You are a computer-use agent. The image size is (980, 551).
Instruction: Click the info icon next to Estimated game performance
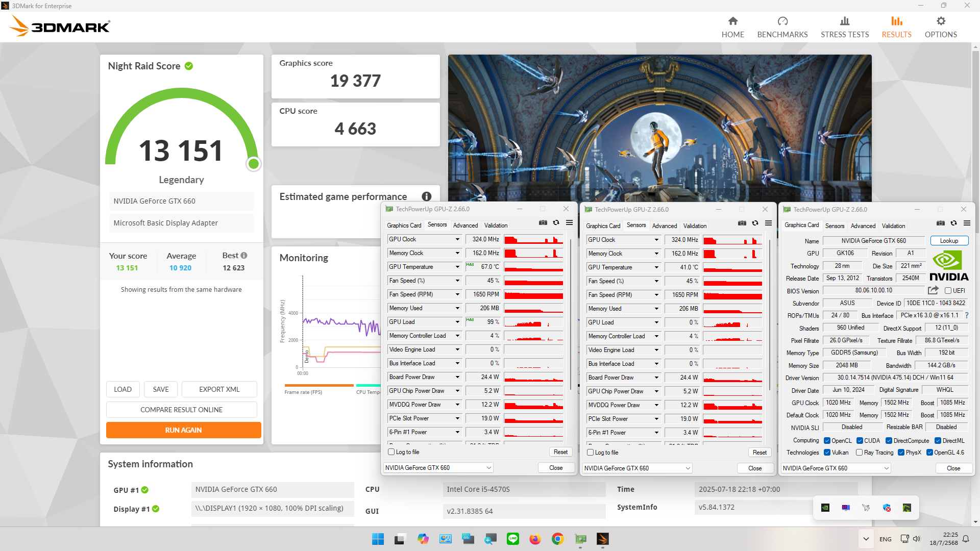click(427, 196)
